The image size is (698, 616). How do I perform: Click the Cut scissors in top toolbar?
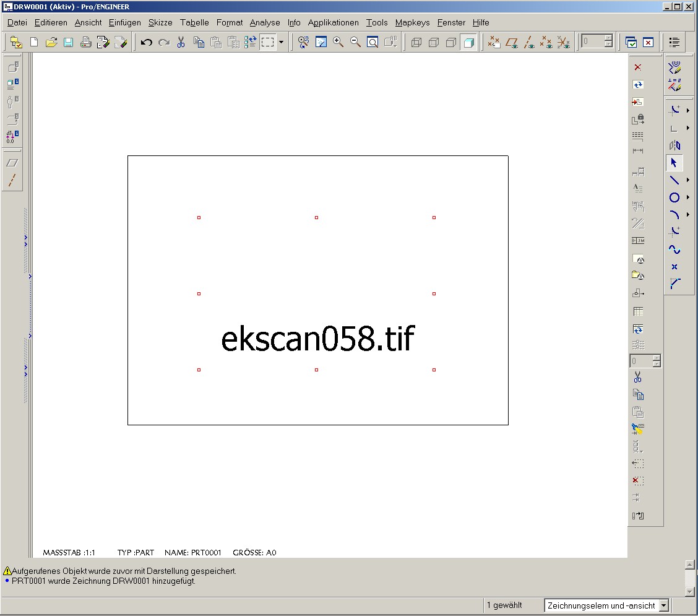(x=181, y=42)
